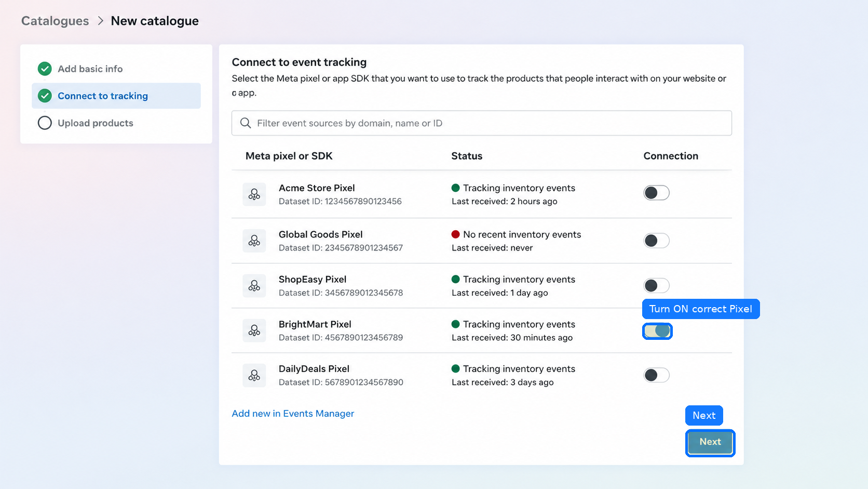The height and width of the screenshot is (489, 868).
Task: Click the Catalogues breadcrumb link
Action: (55, 21)
